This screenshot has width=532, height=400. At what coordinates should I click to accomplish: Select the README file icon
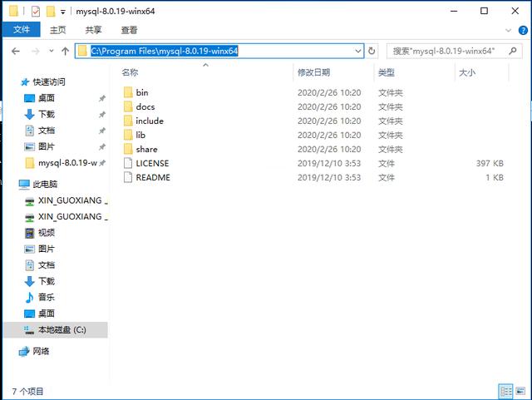coord(128,178)
